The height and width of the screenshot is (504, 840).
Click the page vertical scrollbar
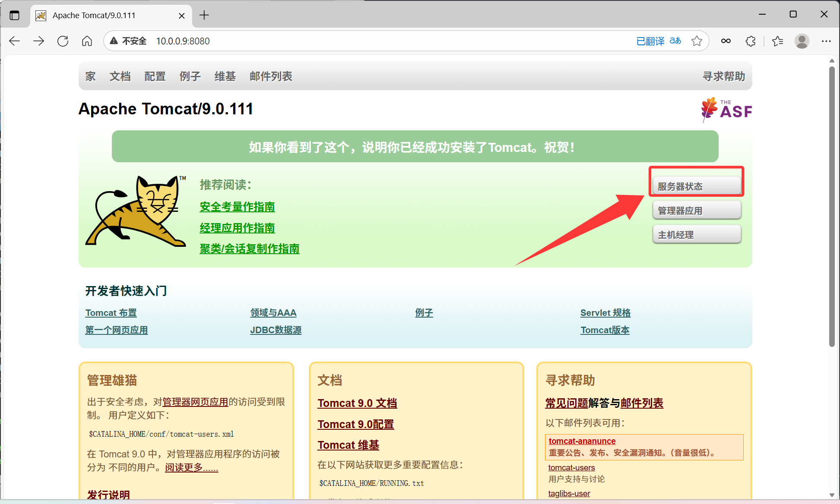pos(832,207)
